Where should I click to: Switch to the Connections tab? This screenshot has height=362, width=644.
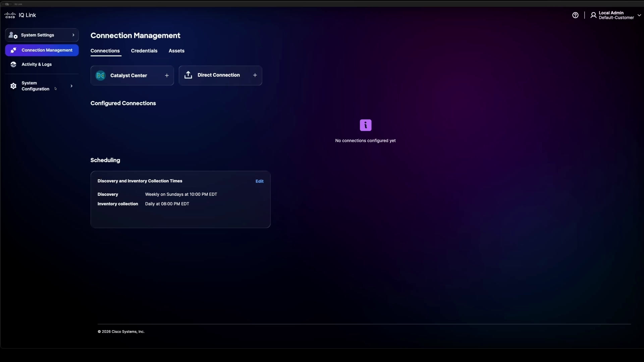click(105, 51)
